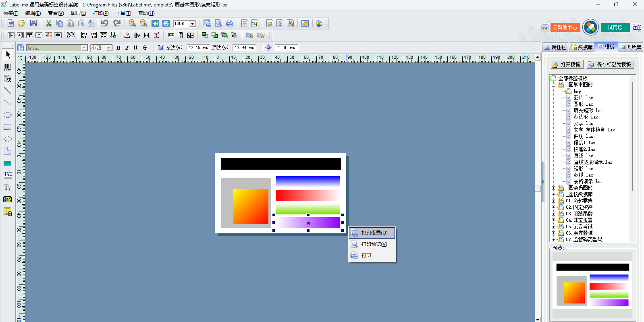
Task: Choose 打印预览(V) from the context menu
Action: point(374,244)
